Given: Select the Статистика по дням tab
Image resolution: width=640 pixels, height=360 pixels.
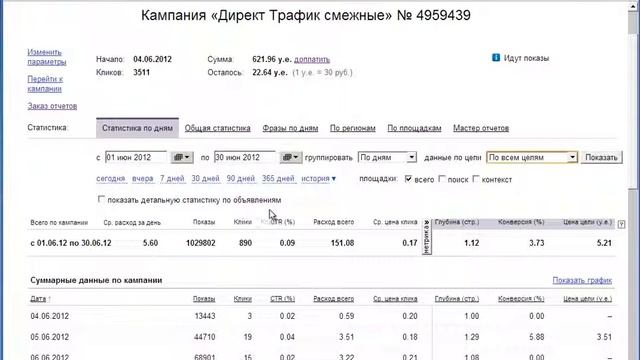Looking at the screenshot, I should [x=138, y=128].
